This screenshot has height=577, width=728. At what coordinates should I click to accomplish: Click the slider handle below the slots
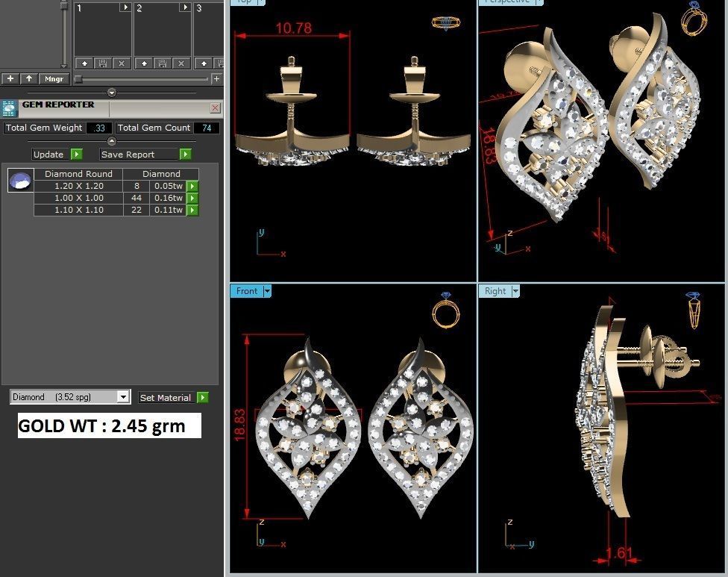pos(78,79)
